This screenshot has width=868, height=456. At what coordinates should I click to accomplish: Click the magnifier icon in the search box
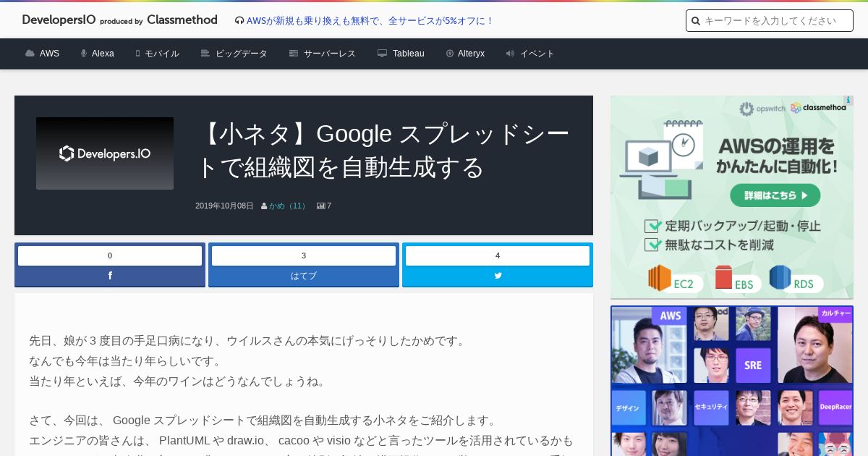696,21
